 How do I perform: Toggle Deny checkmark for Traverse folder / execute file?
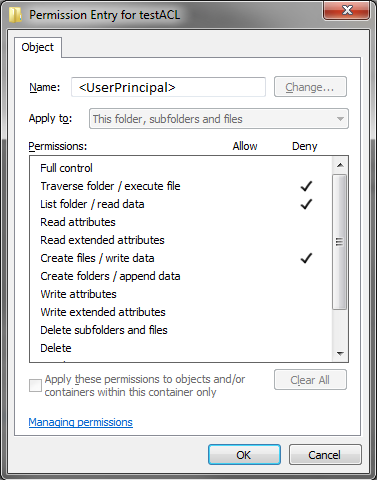[x=306, y=186]
